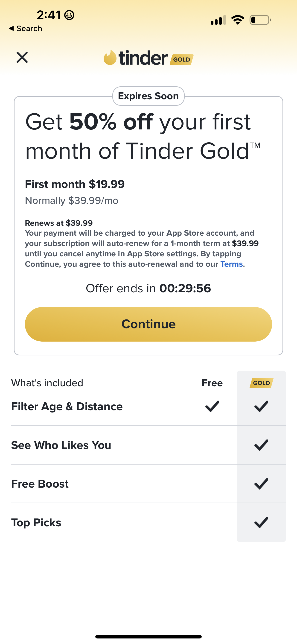Tap the GOLD badge beside the Tinder logo
Screen dimensions: 297x644
click(x=181, y=59)
